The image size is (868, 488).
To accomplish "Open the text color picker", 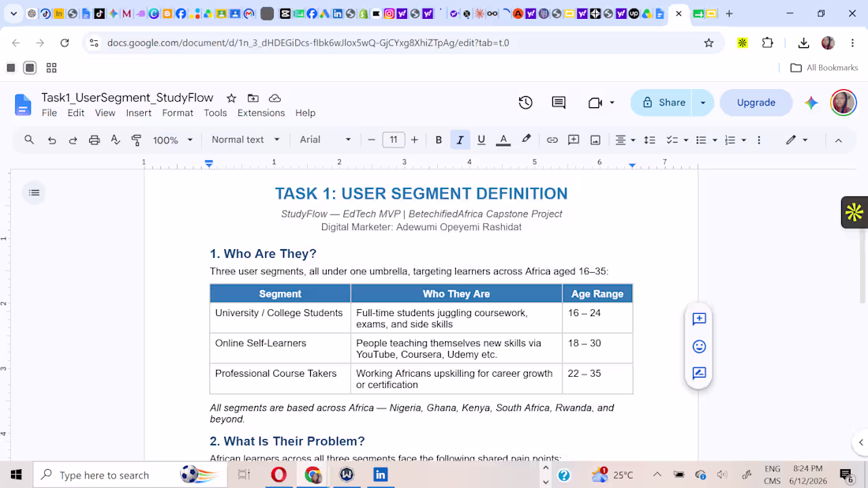I will [x=503, y=140].
